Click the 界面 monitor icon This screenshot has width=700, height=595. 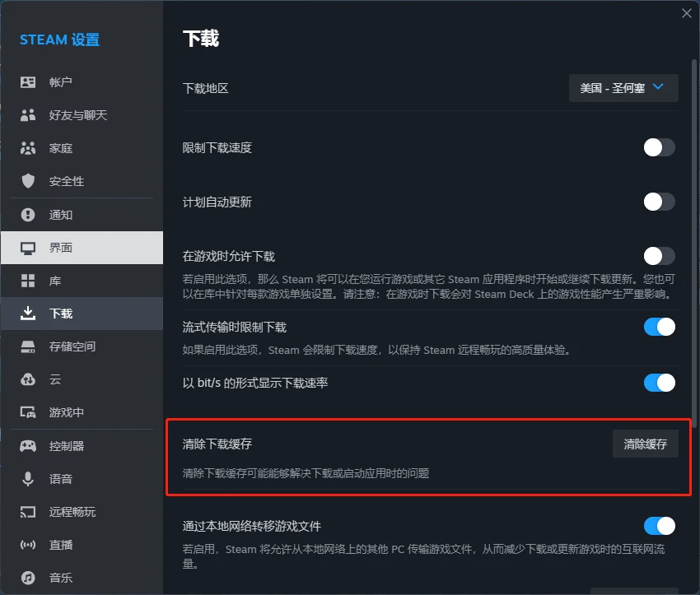coord(28,248)
